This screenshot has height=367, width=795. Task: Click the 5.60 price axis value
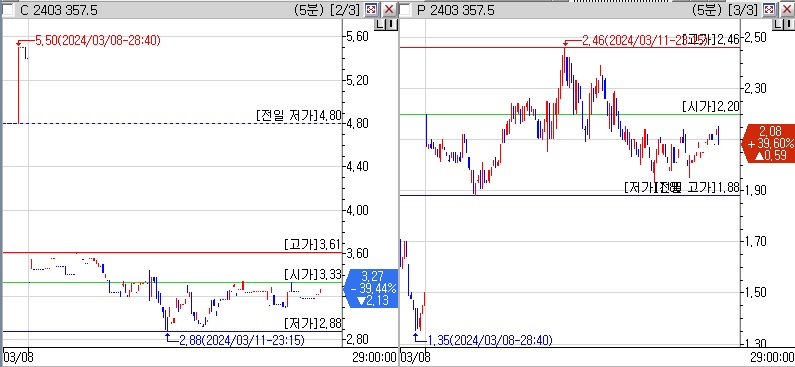point(357,36)
